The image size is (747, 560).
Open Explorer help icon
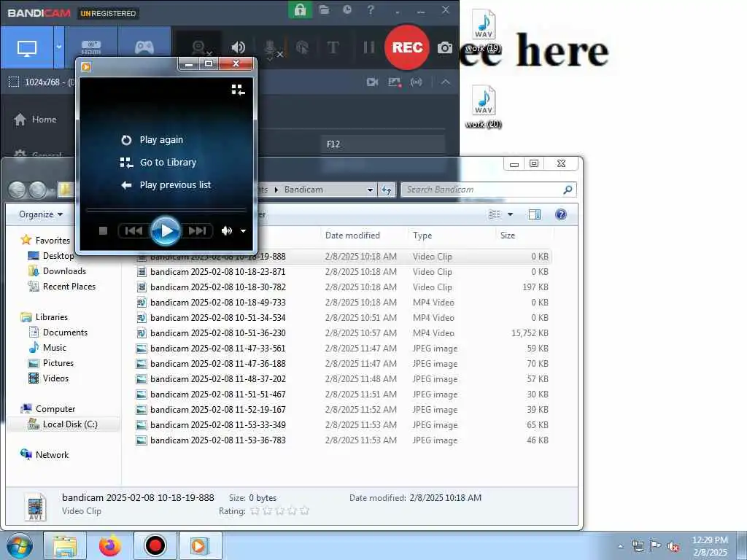click(561, 214)
